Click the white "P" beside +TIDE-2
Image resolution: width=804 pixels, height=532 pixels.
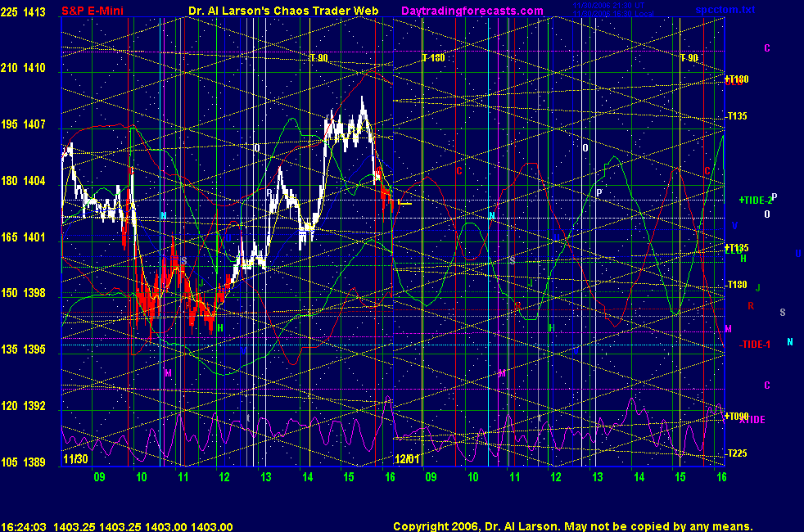(x=775, y=196)
